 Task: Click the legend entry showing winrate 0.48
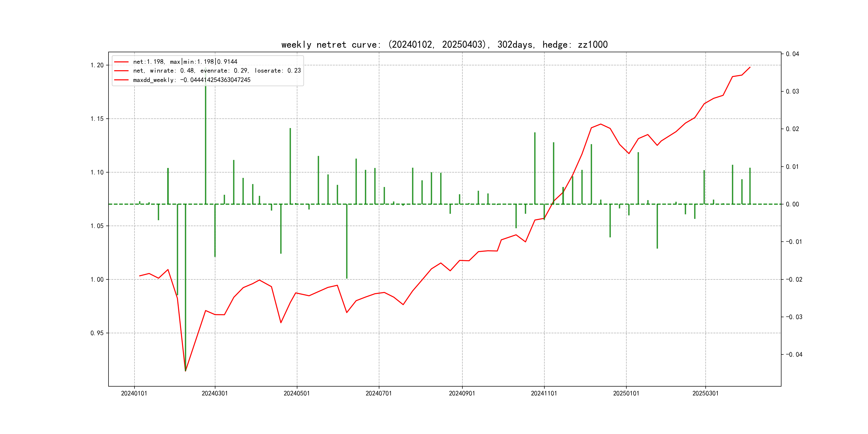[x=217, y=71]
